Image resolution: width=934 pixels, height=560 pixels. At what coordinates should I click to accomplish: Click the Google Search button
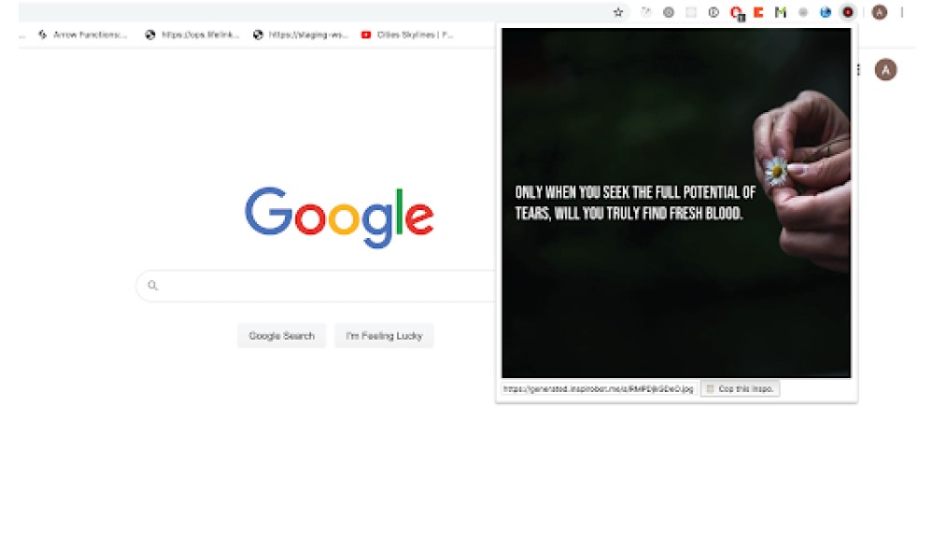click(x=282, y=336)
